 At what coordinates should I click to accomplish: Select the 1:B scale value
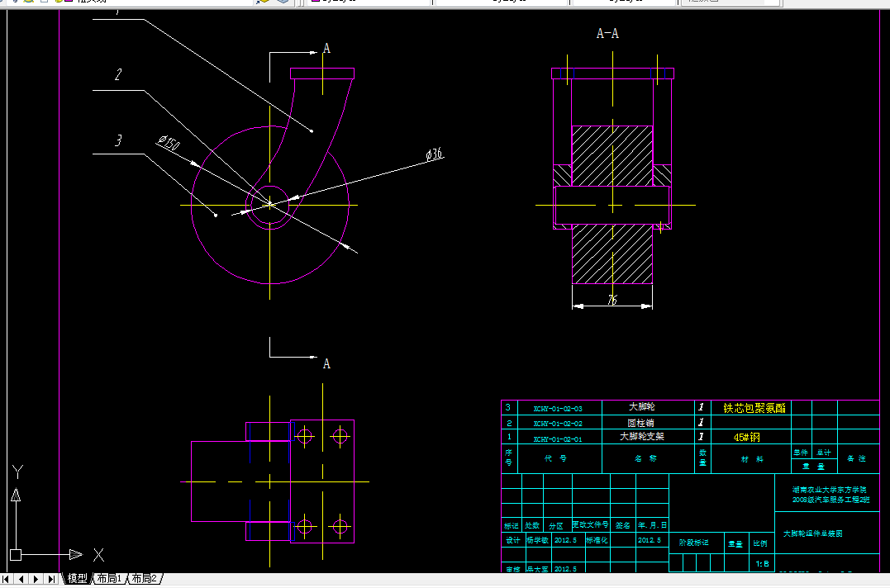click(762, 563)
